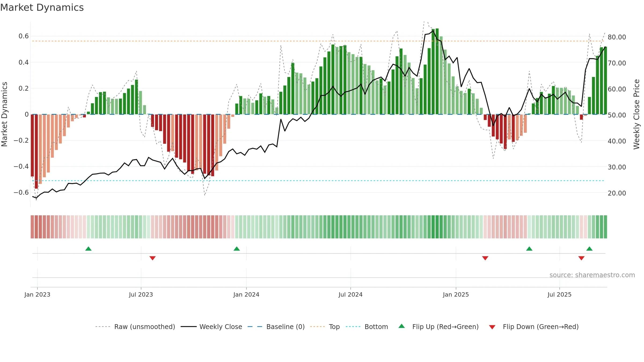Click the 30.00 price axis tick
The width and height of the screenshot is (644, 362).
617,167
